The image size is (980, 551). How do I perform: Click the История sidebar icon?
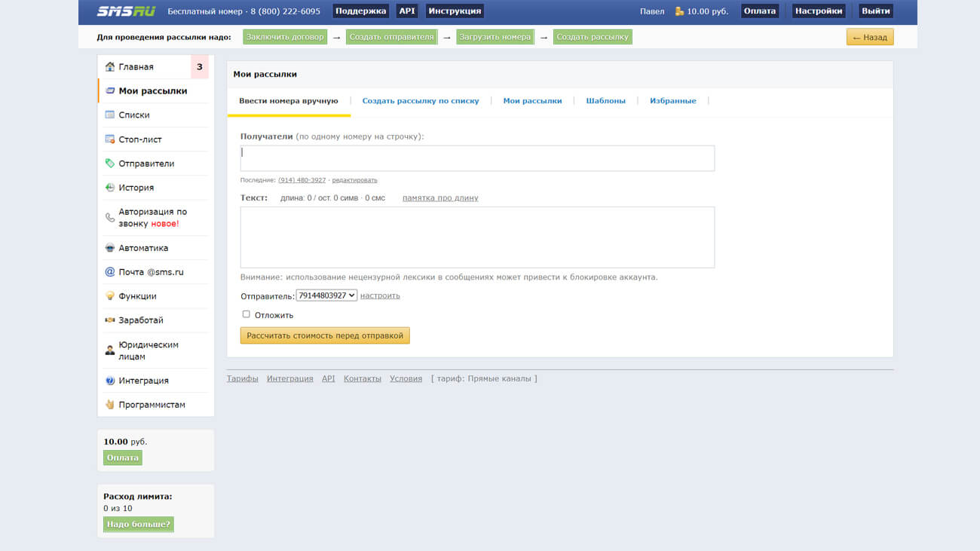110,188
